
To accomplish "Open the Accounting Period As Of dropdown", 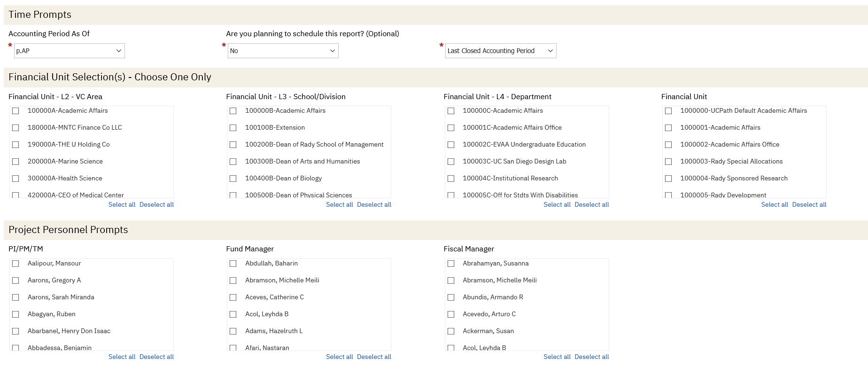I will (x=70, y=51).
